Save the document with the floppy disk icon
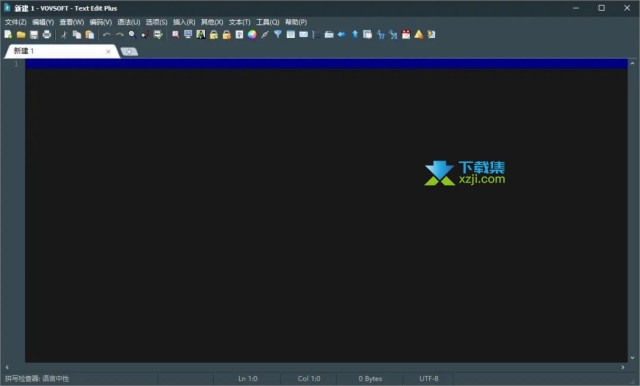640x386 pixels. [x=34, y=35]
